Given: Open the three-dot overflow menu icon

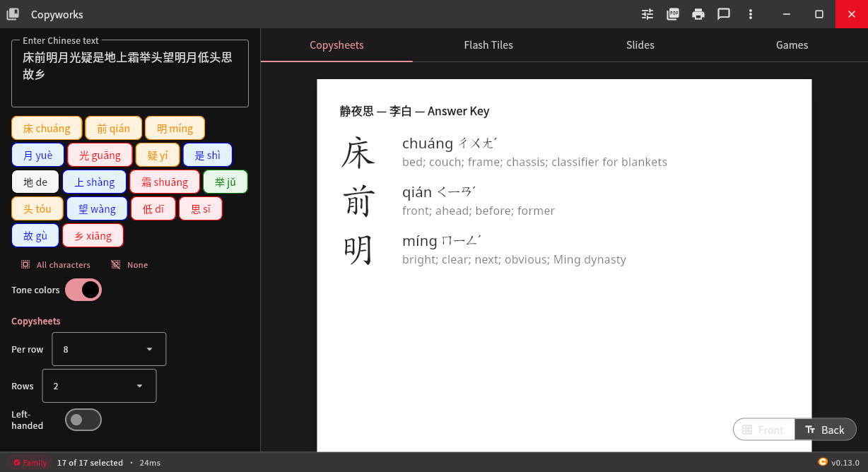Looking at the screenshot, I should [750, 14].
